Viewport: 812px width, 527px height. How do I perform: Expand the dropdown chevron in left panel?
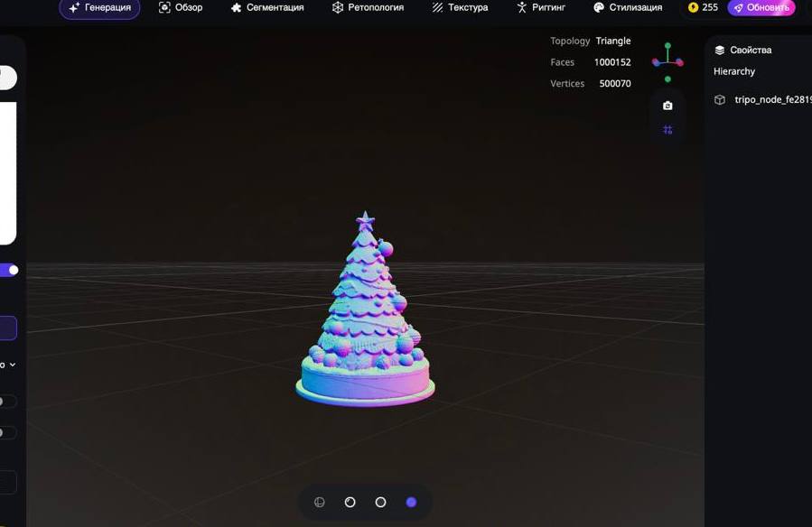[13, 365]
